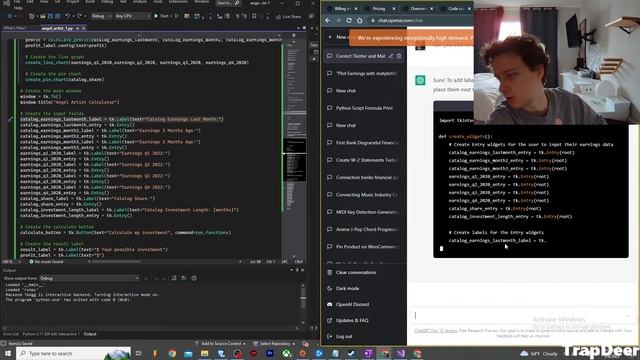Click the Output panel vertical scrollbar

tap(303, 304)
